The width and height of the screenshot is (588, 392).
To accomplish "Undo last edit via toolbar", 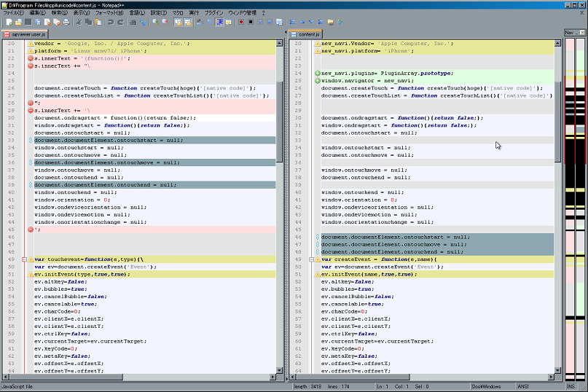I will click(x=111, y=22).
